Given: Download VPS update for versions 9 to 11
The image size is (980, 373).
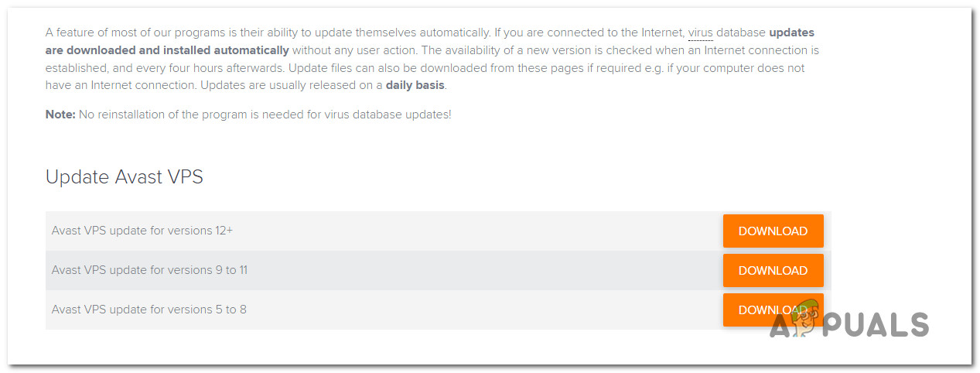Looking at the screenshot, I should [x=773, y=271].
